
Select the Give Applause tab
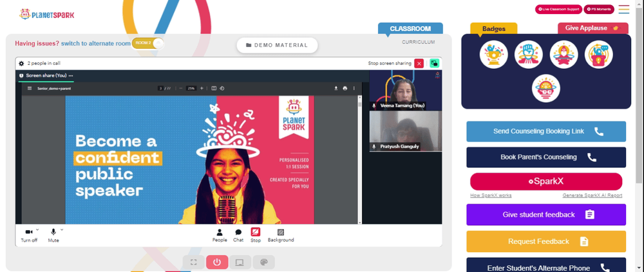(x=592, y=28)
